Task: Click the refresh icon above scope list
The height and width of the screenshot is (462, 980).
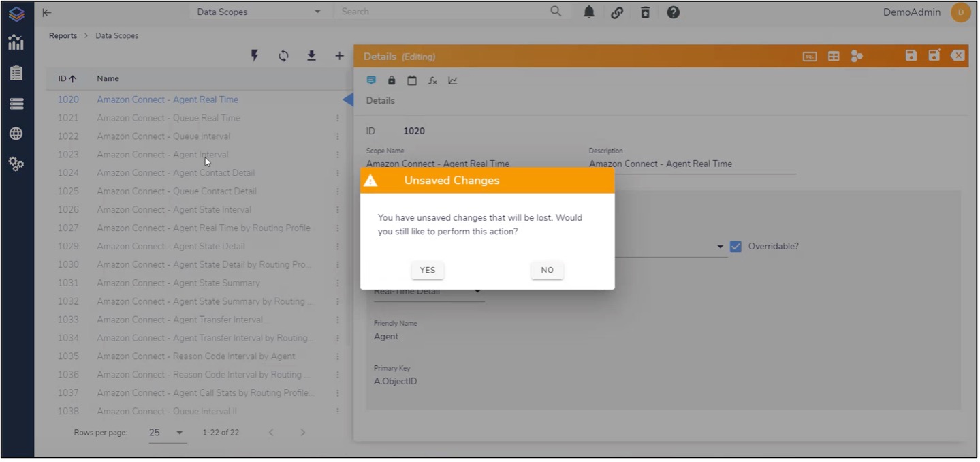Action: click(x=283, y=56)
